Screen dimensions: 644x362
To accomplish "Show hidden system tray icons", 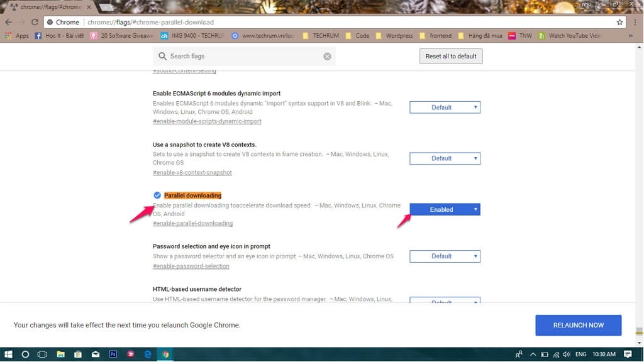I will coord(533,354).
